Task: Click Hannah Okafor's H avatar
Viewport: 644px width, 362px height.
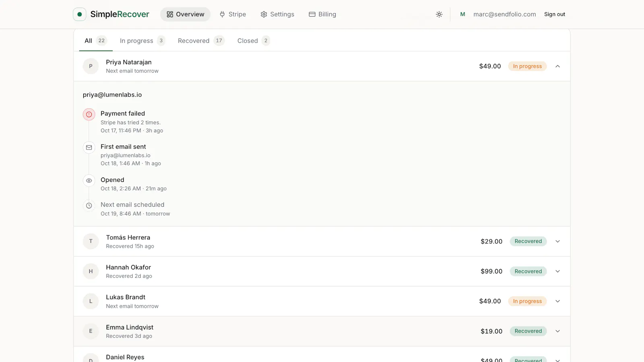Action: point(91,271)
